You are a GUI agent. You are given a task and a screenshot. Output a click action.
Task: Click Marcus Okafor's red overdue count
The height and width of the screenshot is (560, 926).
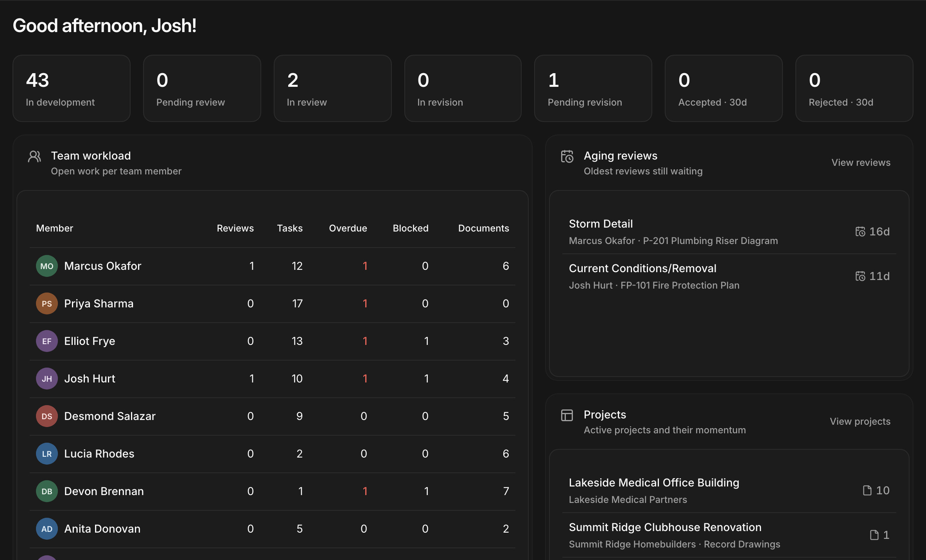tap(365, 266)
